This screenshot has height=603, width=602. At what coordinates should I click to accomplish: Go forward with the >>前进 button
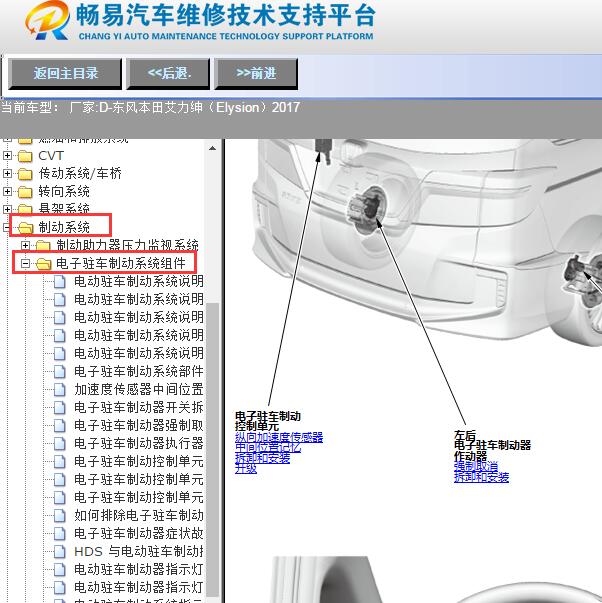[x=256, y=73]
